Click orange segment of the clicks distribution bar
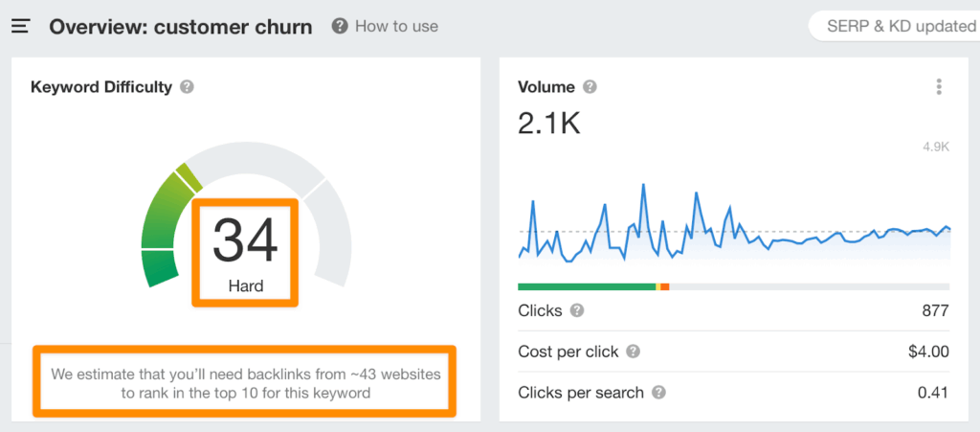This screenshot has height=432, width=980. (x=665, y=286)
